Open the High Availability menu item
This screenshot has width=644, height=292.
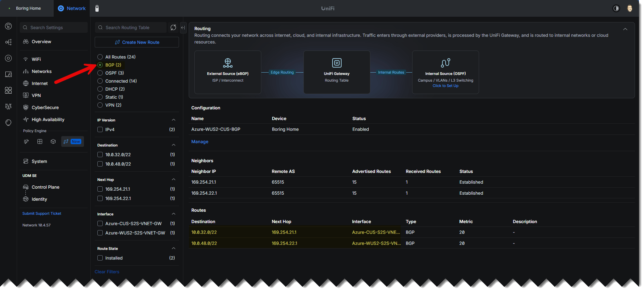pos(54,119)
